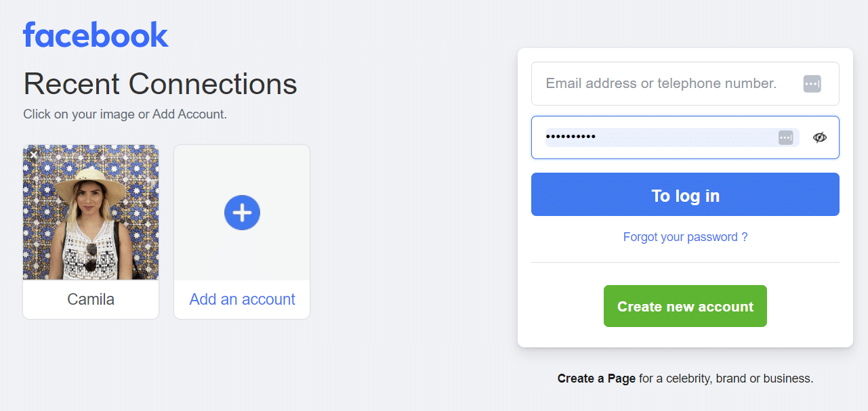The height and width of the screenshot is (411, 868).
Task: Click the Add an account link text
Action: click(242, 299)
